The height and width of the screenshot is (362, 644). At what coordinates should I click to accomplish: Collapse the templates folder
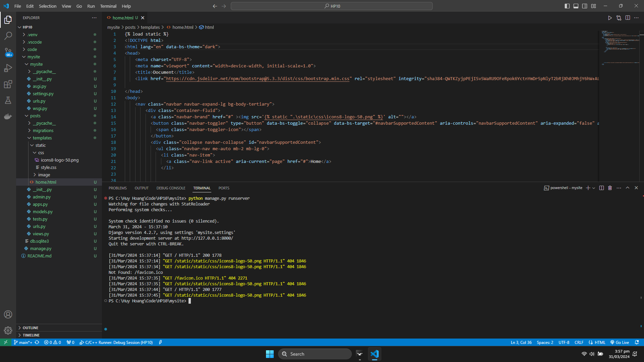[x=59, y=138]
